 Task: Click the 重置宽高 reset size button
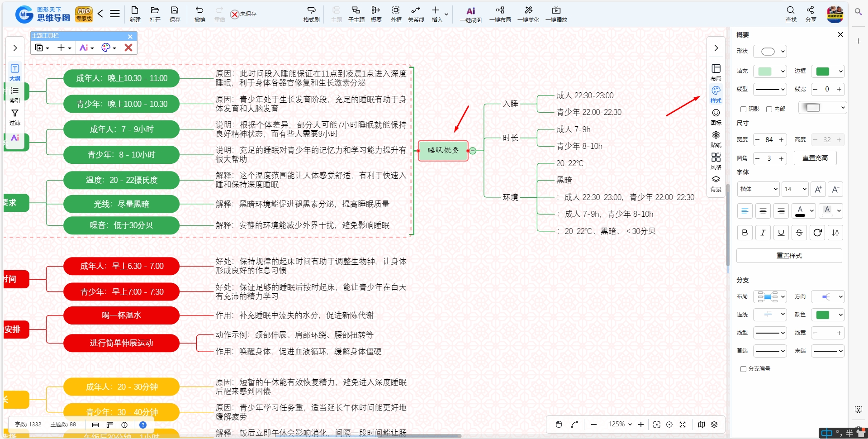pos(815,158)
